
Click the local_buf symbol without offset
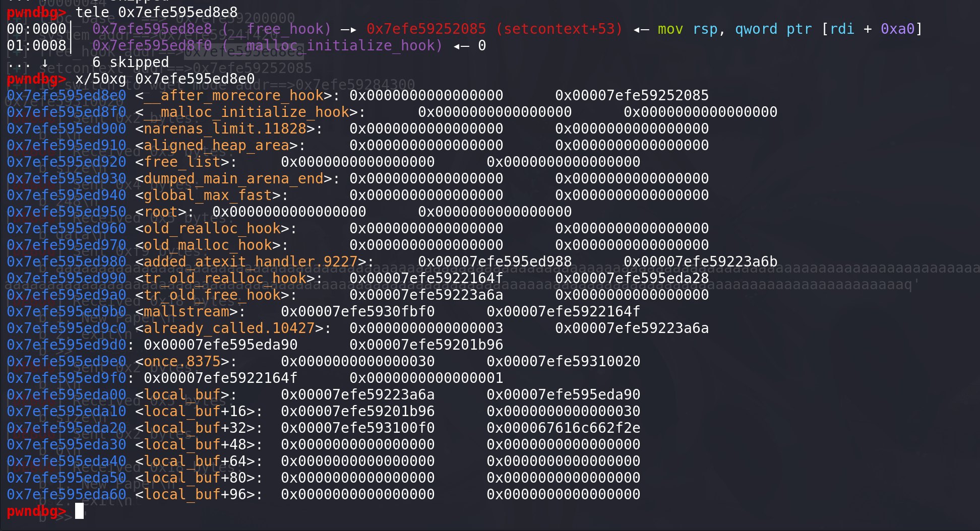[182, 394]
